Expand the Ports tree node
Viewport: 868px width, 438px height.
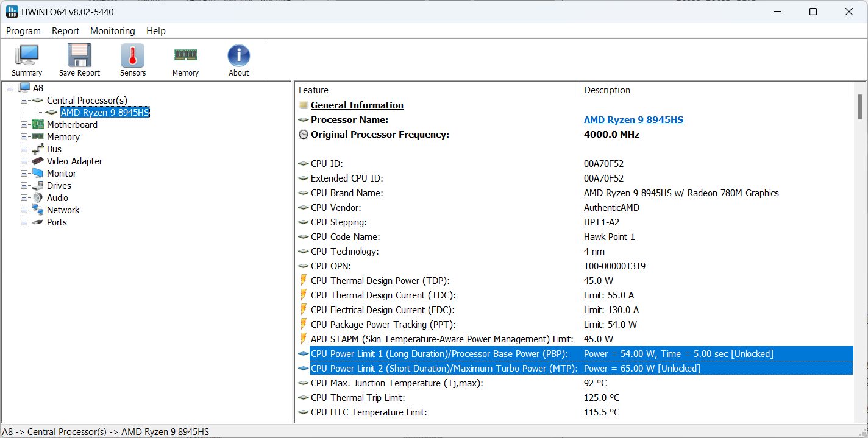pos(24,222)
